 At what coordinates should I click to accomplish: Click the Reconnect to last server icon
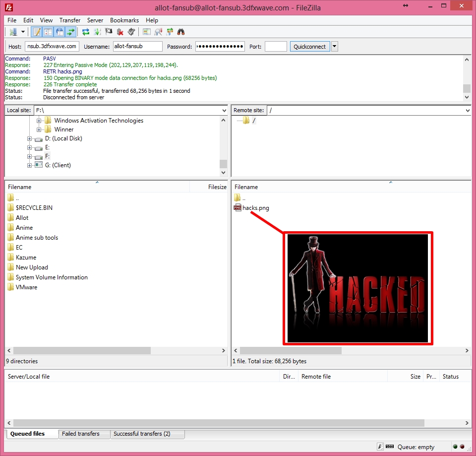131,32
